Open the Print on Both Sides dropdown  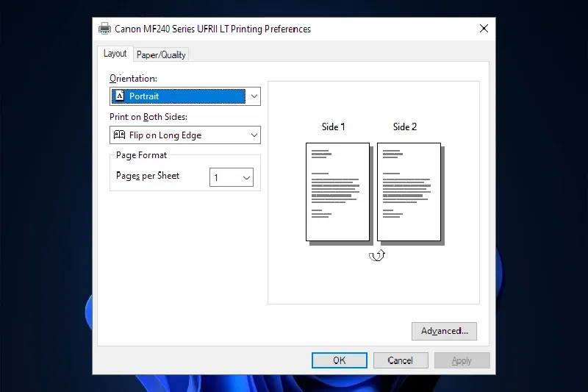185,135
